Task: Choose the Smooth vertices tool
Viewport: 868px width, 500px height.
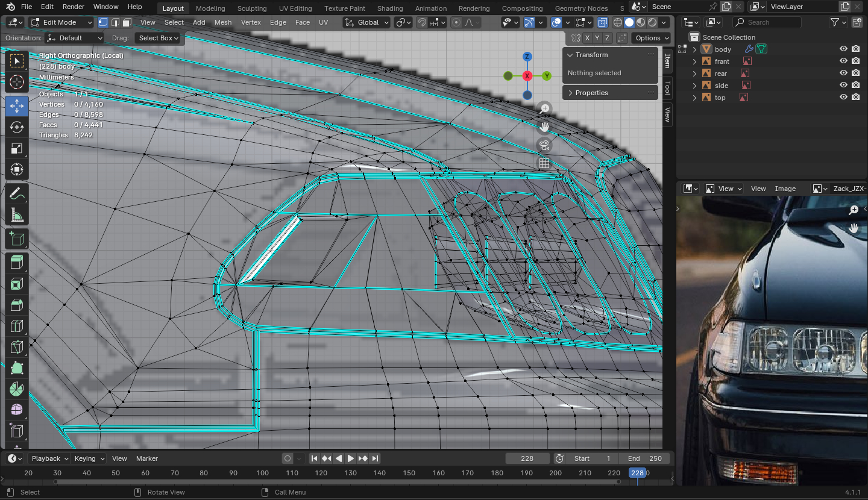Action: coord(17,410)
